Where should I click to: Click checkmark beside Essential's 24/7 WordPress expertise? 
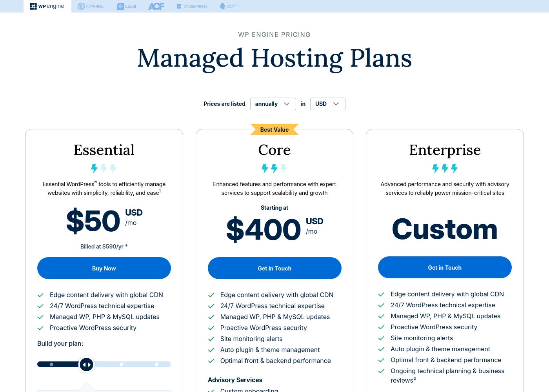[x=40, y=306]
